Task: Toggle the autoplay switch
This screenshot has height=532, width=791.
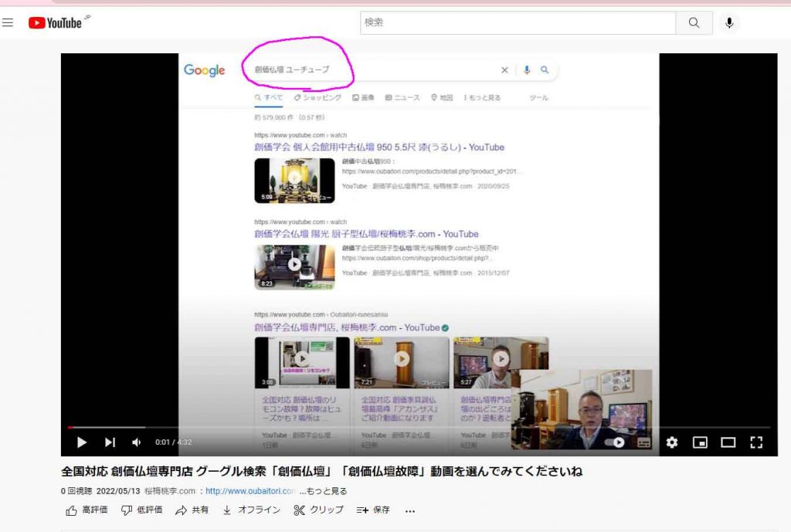Action: coord(615,442)
